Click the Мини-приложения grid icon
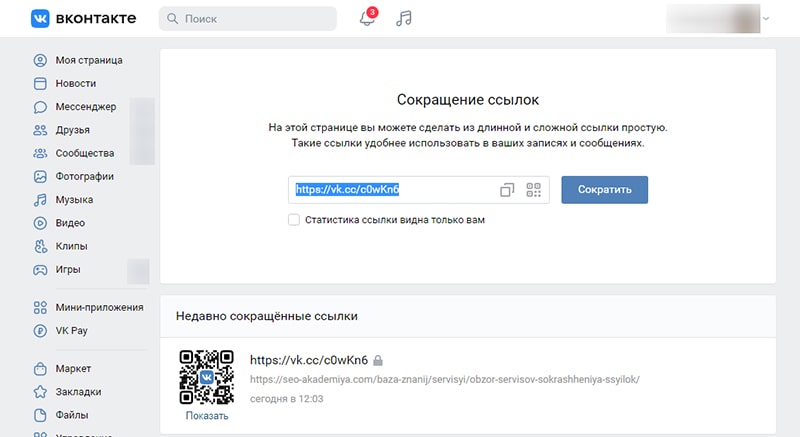This screenshot has width=800, height=437. pos(40,307)
